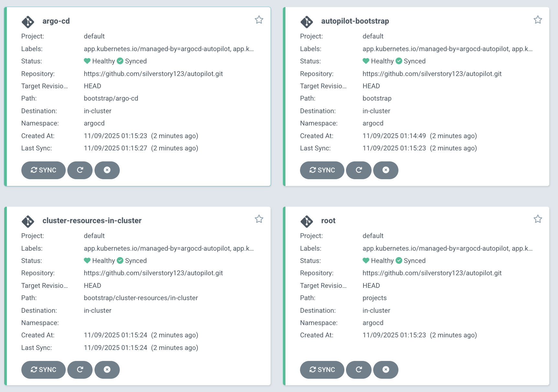Click autopilot-bootstrap labels value text
Viewport: 558px width, 392px height.
coord(447,49)
